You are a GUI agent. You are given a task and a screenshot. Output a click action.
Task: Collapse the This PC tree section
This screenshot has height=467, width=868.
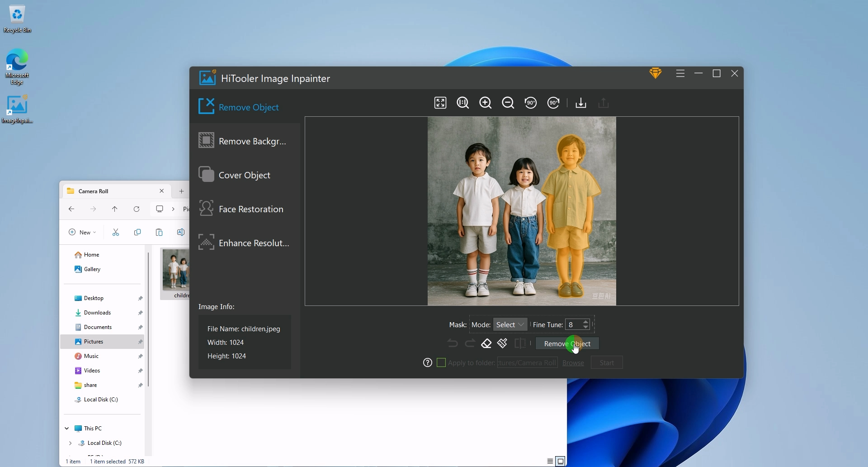tap(66, 428)
